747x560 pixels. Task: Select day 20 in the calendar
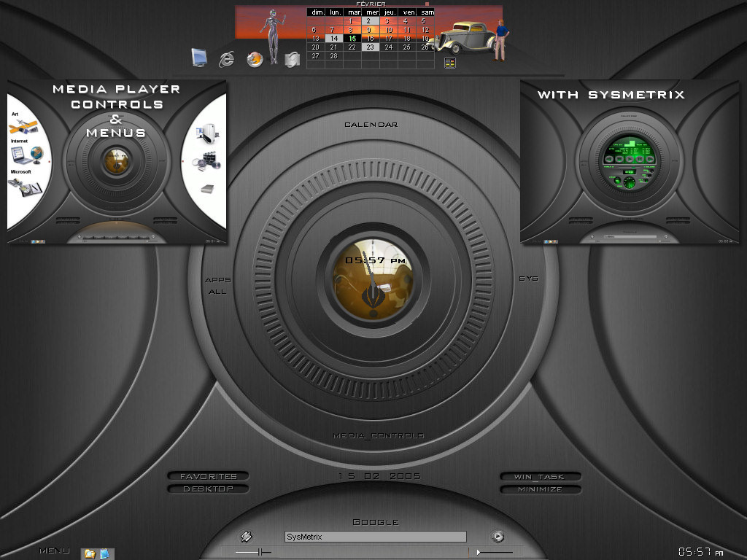point(315,47)
